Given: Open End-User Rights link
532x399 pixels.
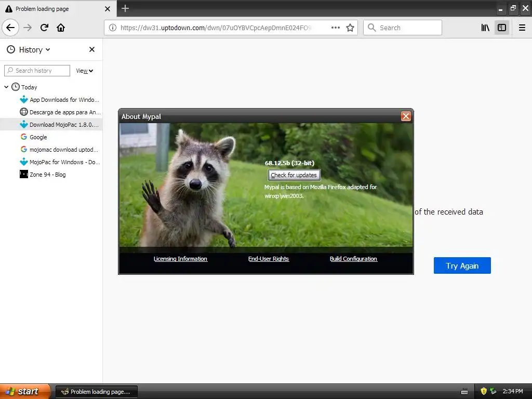Looking at the screenshot, I should coord(269,259).
